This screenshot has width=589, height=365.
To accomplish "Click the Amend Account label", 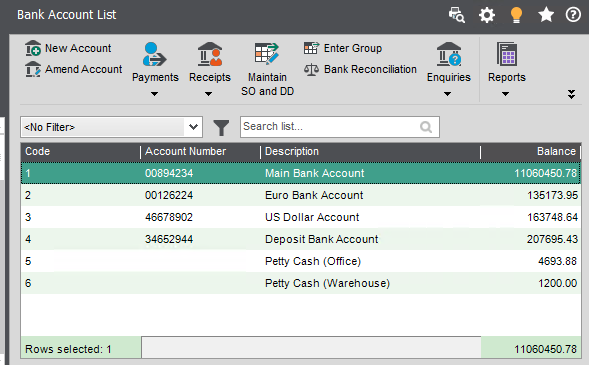I will coord(83,69).
